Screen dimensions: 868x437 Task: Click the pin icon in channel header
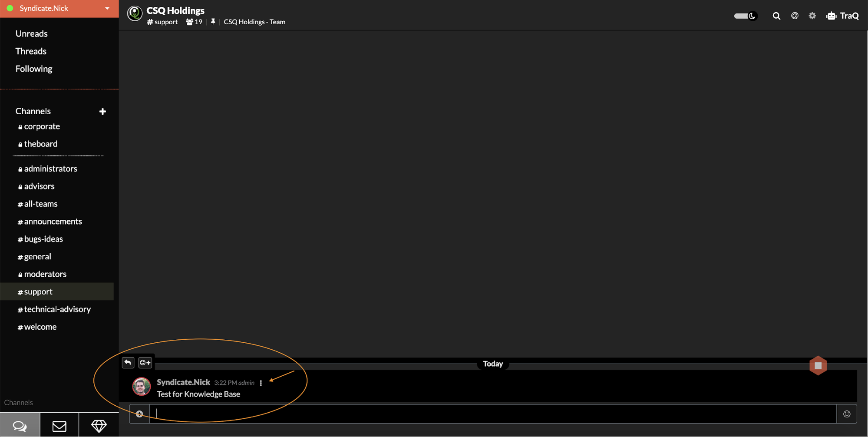point(213,22)
